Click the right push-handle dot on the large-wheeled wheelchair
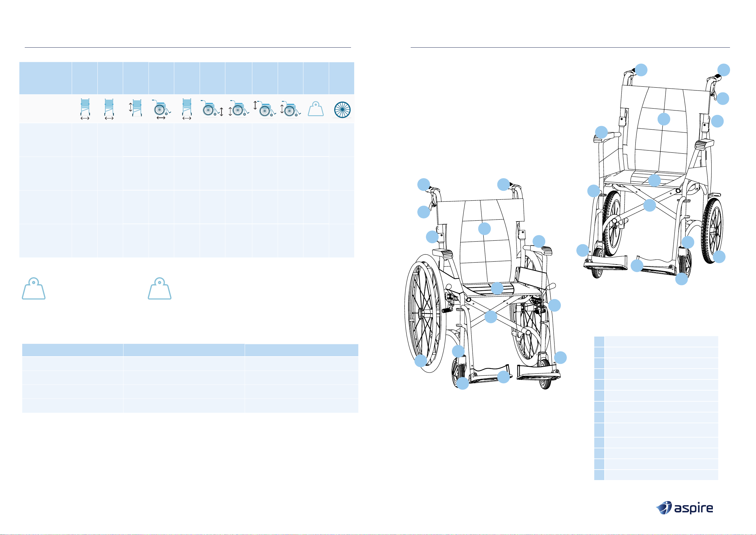Image resolution: width=756 pixels, height=535 pixels. 503,184
